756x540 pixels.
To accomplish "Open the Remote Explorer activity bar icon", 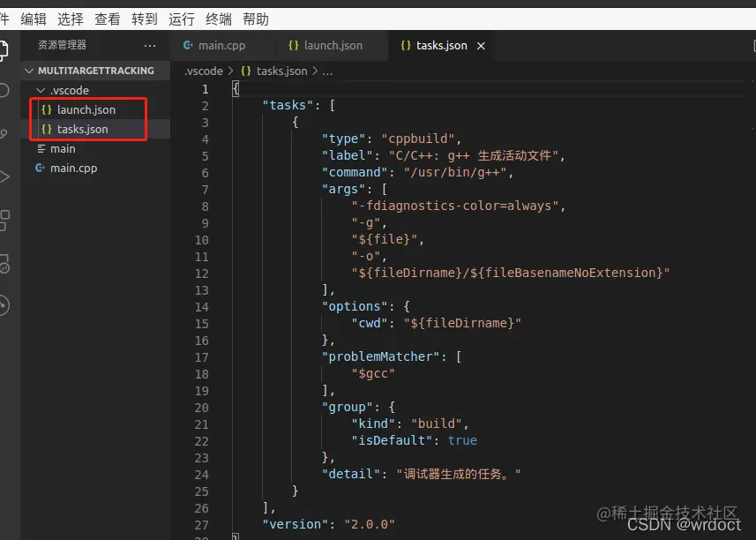I will click(4, 264).
